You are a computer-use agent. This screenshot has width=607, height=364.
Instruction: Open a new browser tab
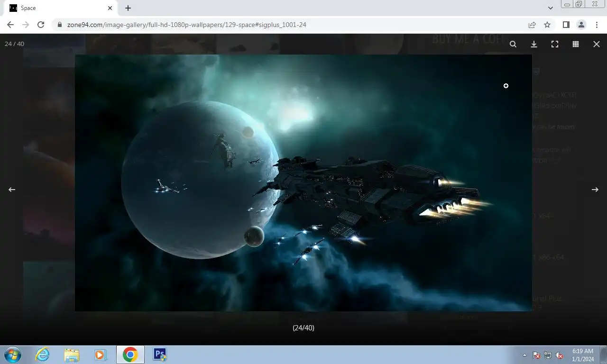coord(128,8)
